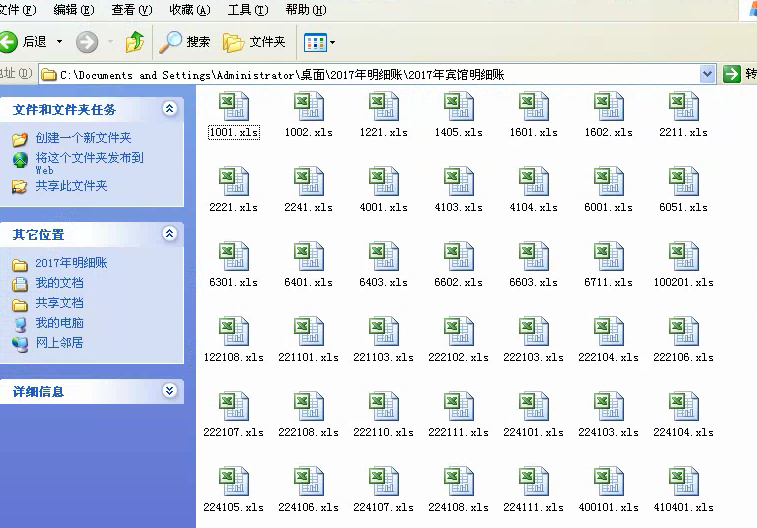Image resolution: width=757 pixels, height=528 pixels.
Task: Go back with the 后退 button
Action: [x=24, y=42]
